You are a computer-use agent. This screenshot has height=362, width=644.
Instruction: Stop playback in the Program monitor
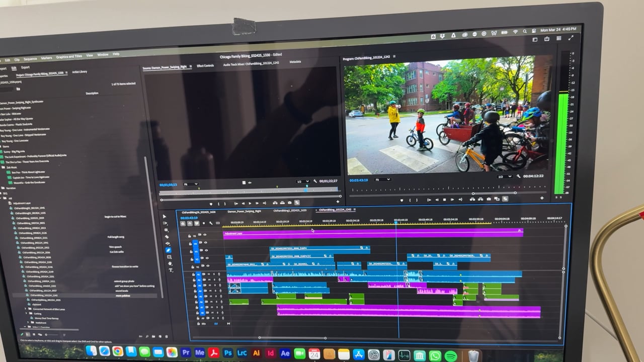pyautogui.click(x=444, y=200)
